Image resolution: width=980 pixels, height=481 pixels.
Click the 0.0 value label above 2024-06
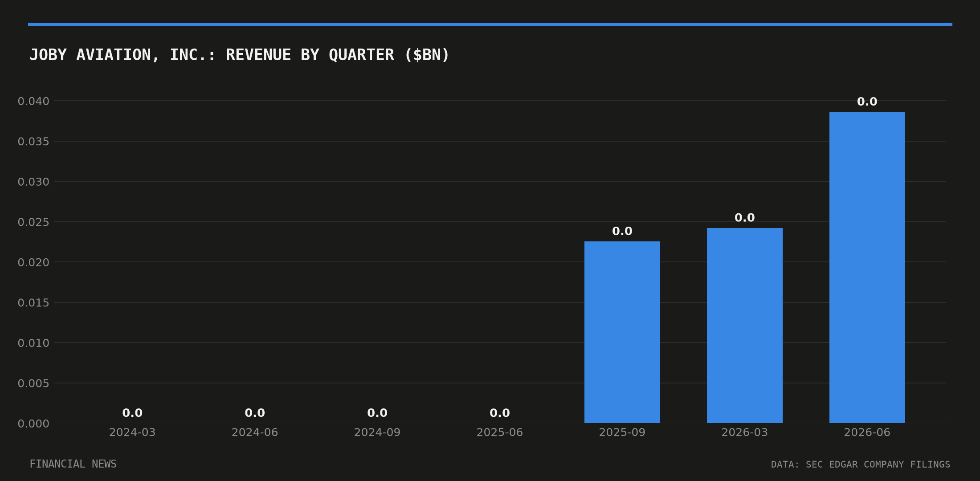255,413
